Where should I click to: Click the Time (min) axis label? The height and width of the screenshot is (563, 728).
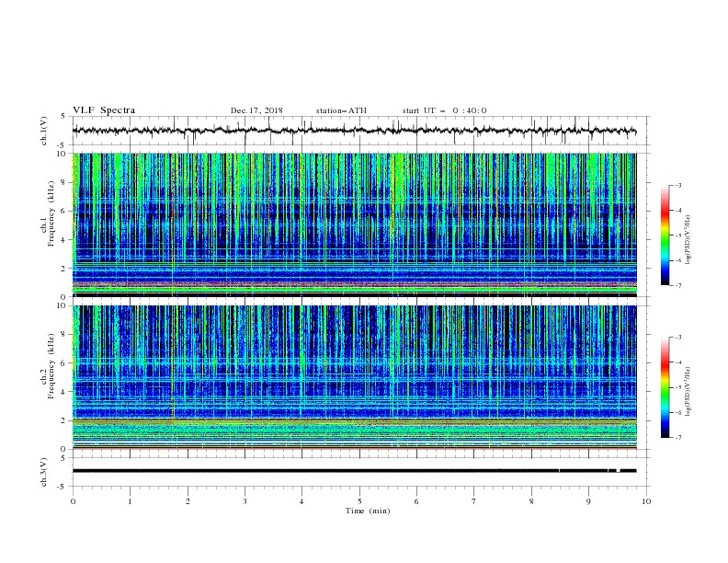(x=368, y=511)
